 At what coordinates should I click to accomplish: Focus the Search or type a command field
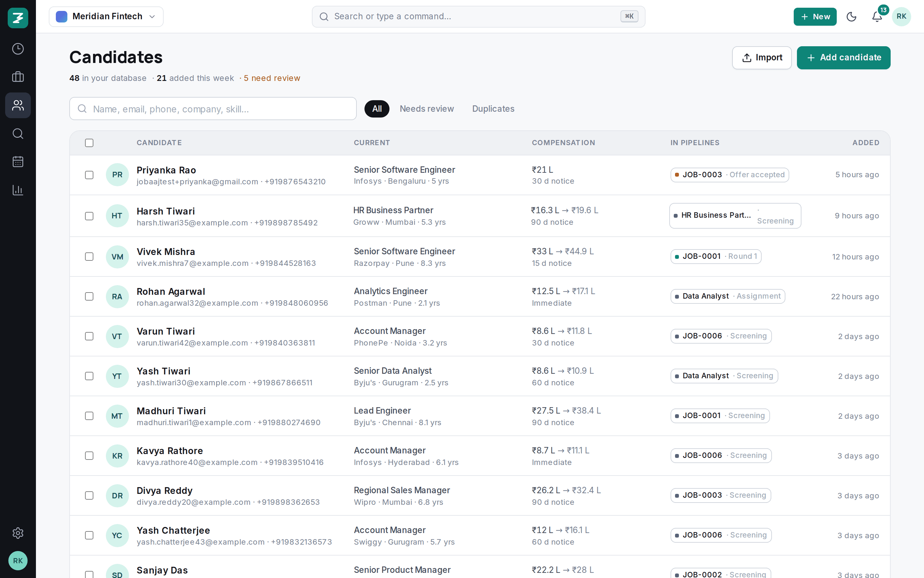tap(478, 16)
